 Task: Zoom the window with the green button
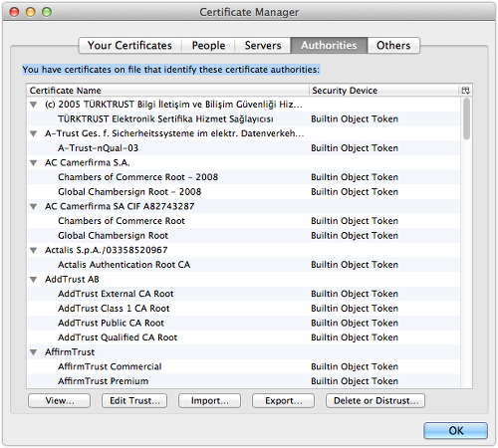point(47,12)
